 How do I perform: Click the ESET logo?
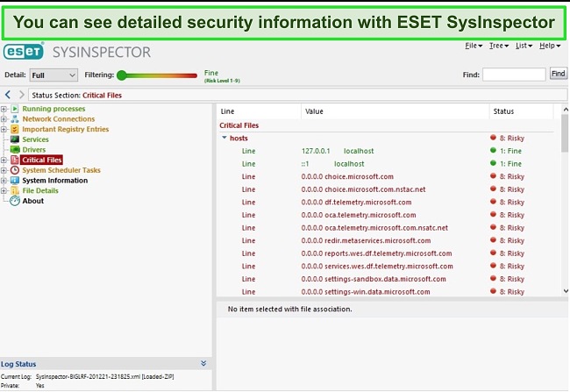24,51
